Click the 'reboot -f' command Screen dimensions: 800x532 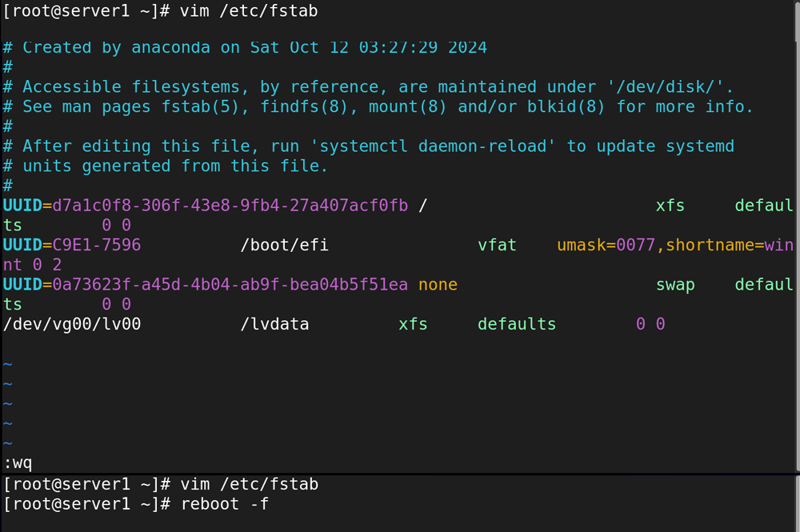225,504
